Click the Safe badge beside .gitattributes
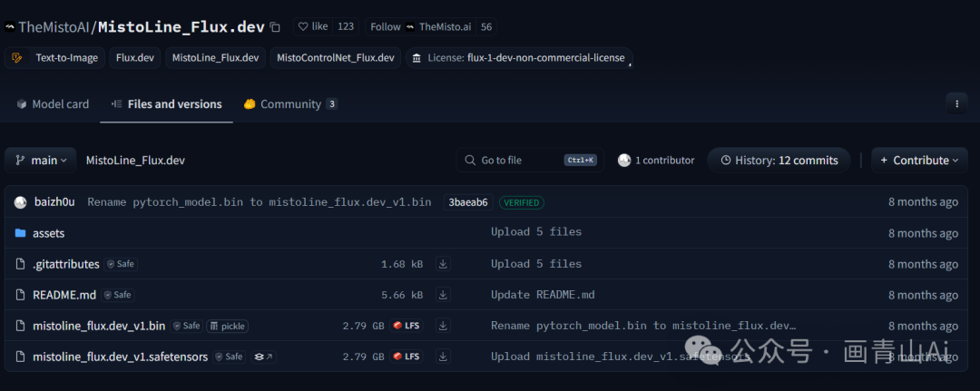980x391 pixels. (x=122, y=264)
